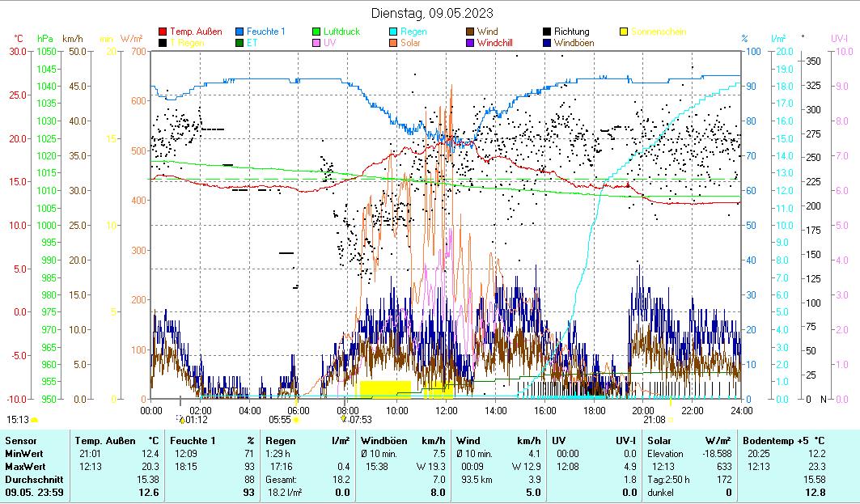Click the sun icon next to 15:13
Screen dimensions: 860x504
pyautogui.click(x=34, y=420)
